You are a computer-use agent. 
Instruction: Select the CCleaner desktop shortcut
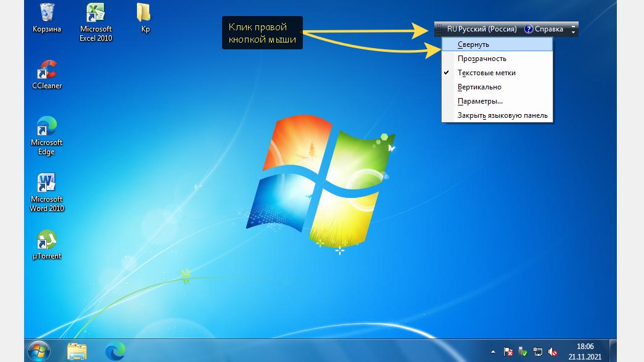(47, 74)
